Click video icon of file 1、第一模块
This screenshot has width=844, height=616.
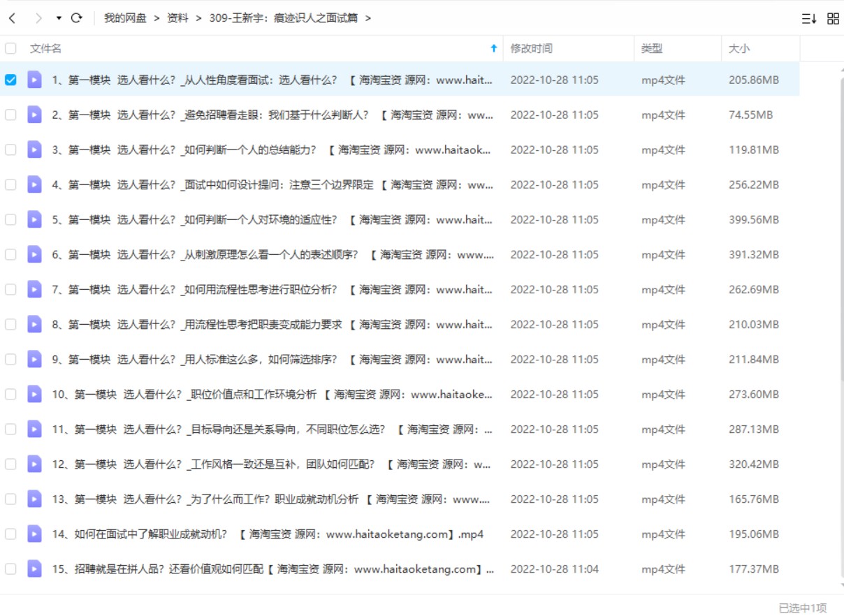[x=34, y=80]
